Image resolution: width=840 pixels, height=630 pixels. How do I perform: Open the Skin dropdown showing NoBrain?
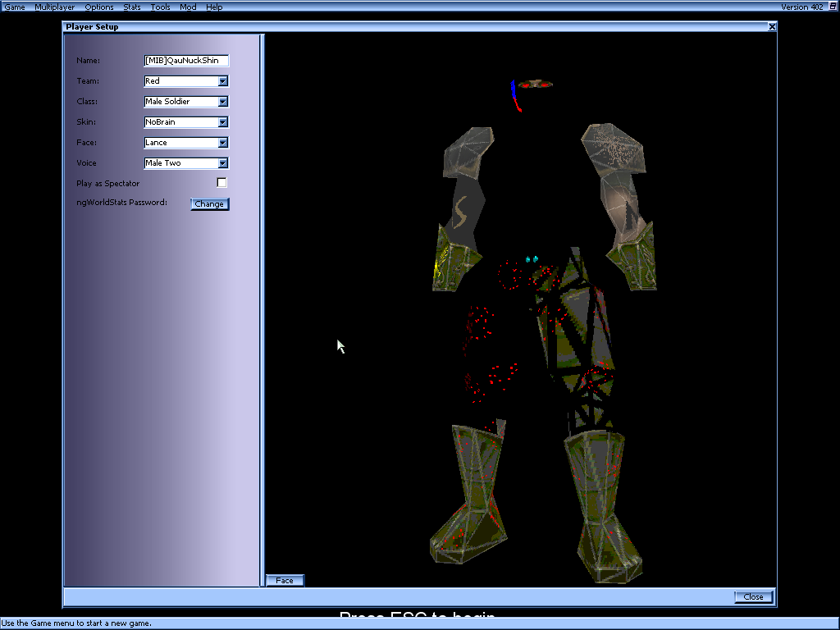pyautogui.click(x=223, y=121)
